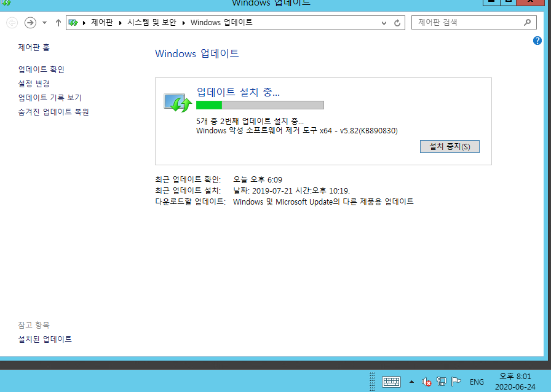Select 시스템 및 보안 breadcrumb

click(152, 23)
